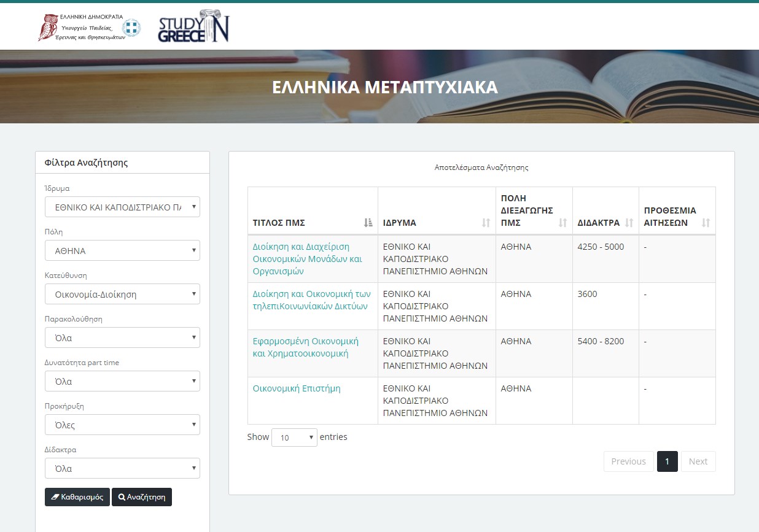Click the Φίλτρα Αναζήτησης panel title

click(86, 163)
